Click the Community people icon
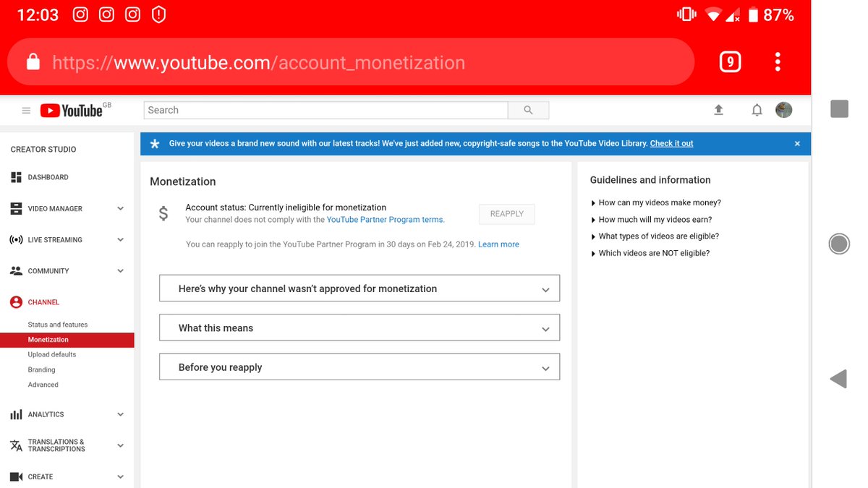868x488 pixels. click(16, 271)
